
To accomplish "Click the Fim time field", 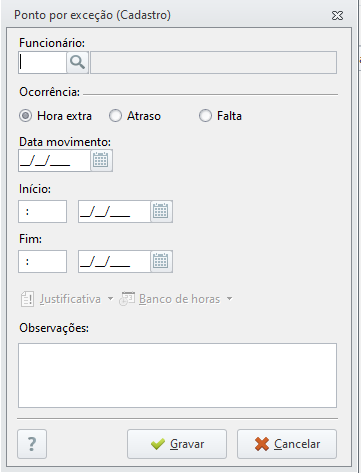I will click(x=43, y=261).
